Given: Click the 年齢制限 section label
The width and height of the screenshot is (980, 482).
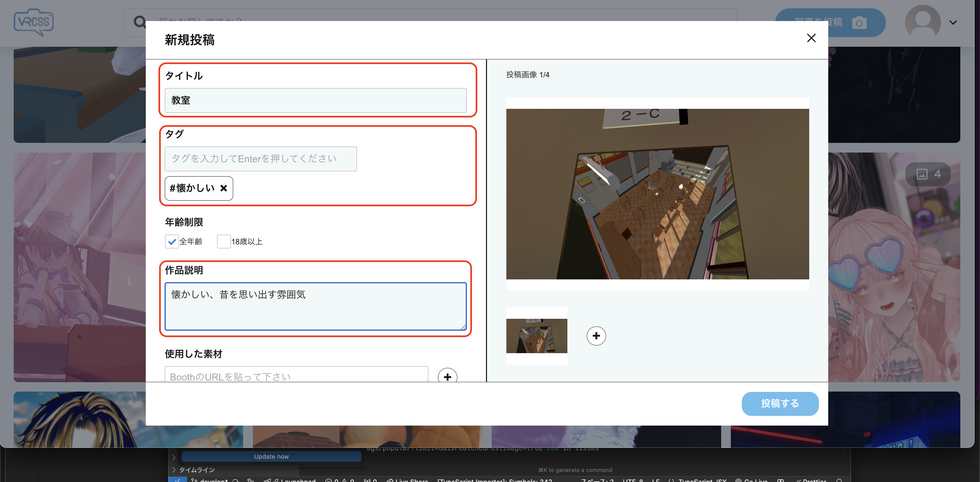Looking at the screenshot, I should 184,222.
